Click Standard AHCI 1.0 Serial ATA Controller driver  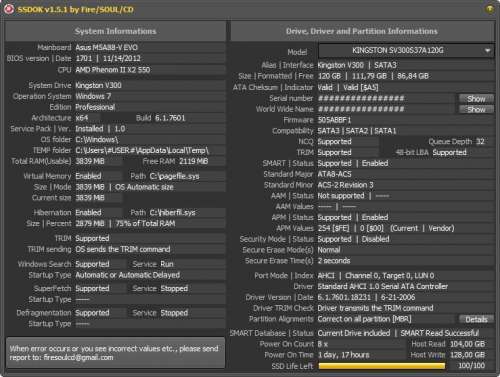[x=383, y=287]
